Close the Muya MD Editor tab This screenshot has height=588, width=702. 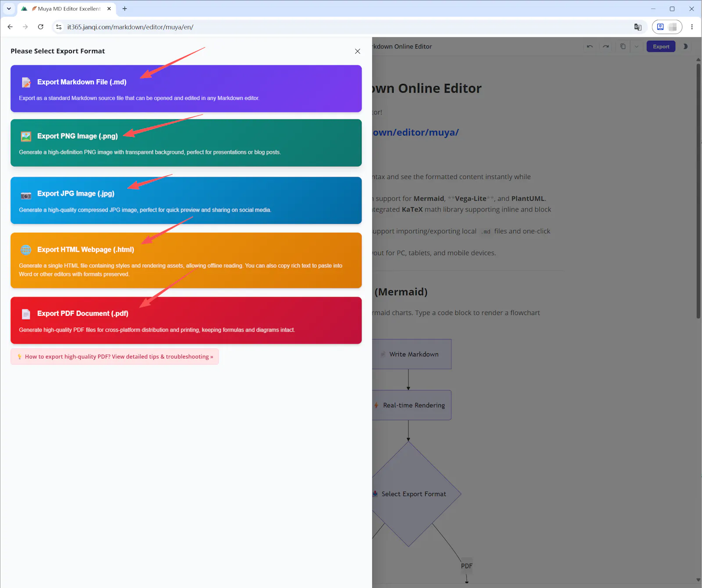[x=109, y=9]
